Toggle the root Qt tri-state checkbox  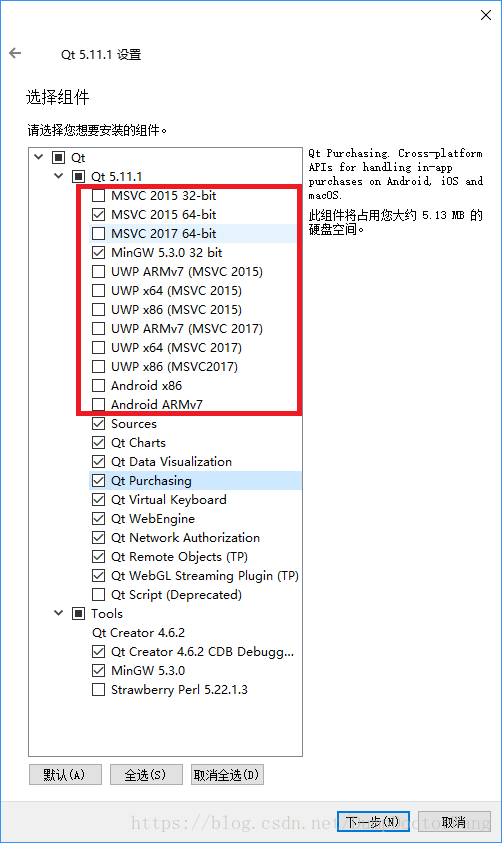pyautogui.click(x=58, y=158)
